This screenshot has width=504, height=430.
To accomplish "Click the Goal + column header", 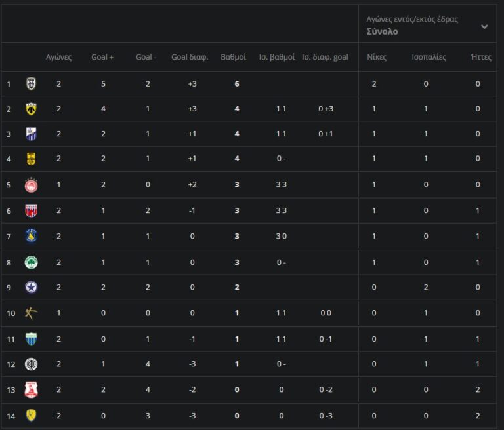I will tap(102, 57).
